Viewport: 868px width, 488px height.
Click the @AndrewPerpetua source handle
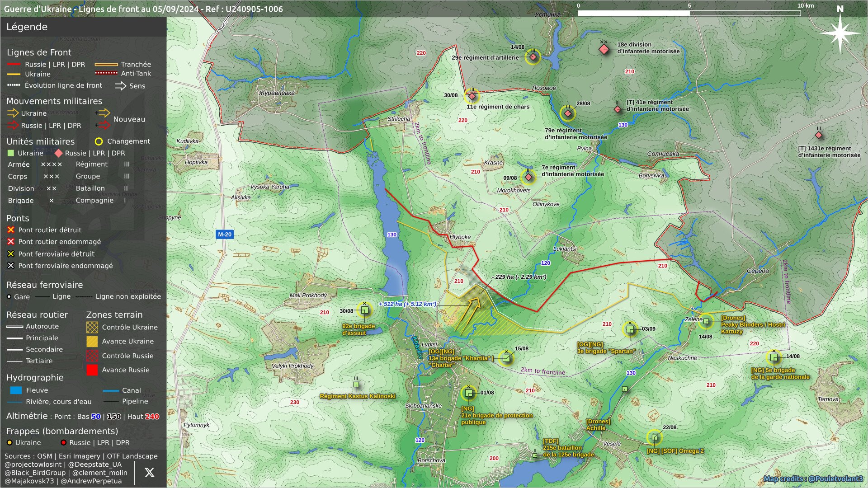91,481
